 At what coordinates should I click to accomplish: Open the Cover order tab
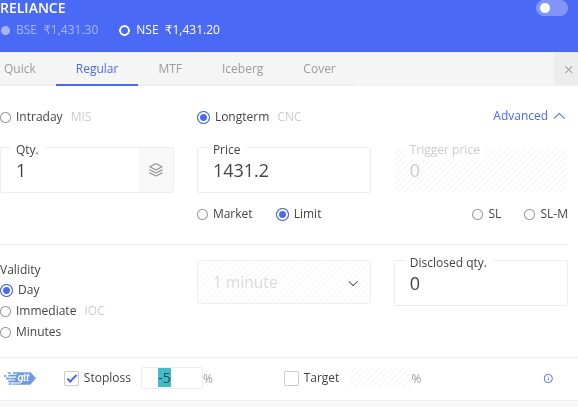click(319, 69)
